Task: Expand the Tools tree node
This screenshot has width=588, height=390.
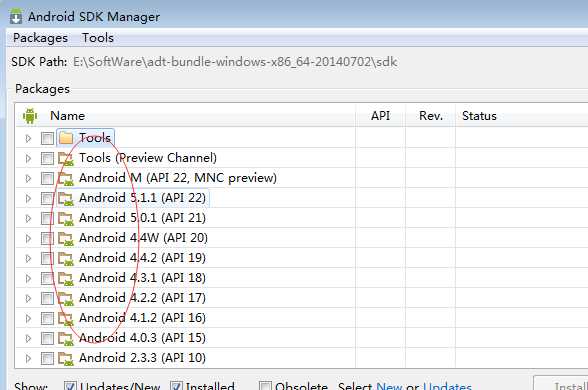Action: [x=28, y=138]
